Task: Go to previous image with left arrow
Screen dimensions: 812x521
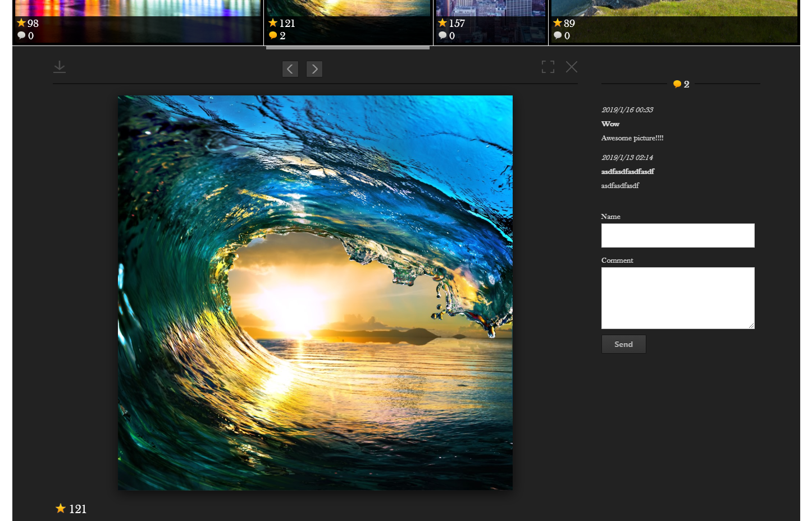Action: [290, 69]
